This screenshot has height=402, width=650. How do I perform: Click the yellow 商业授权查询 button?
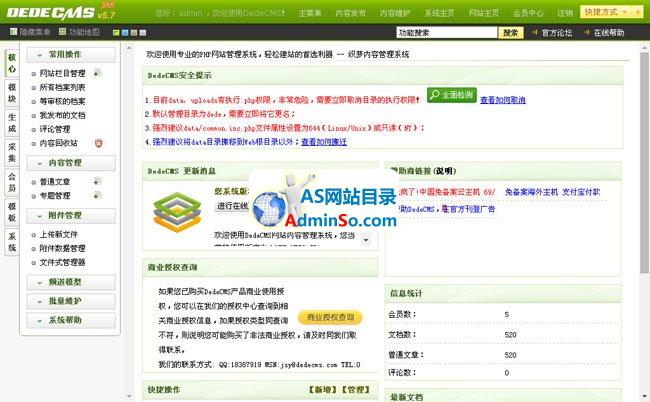(x=330, y=317)
